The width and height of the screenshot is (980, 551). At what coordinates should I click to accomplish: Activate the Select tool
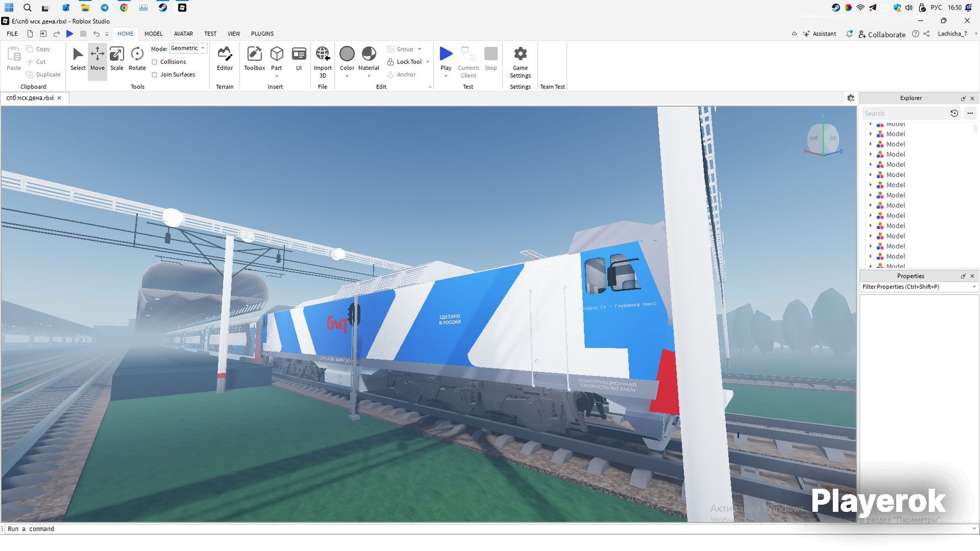point(78,59)
